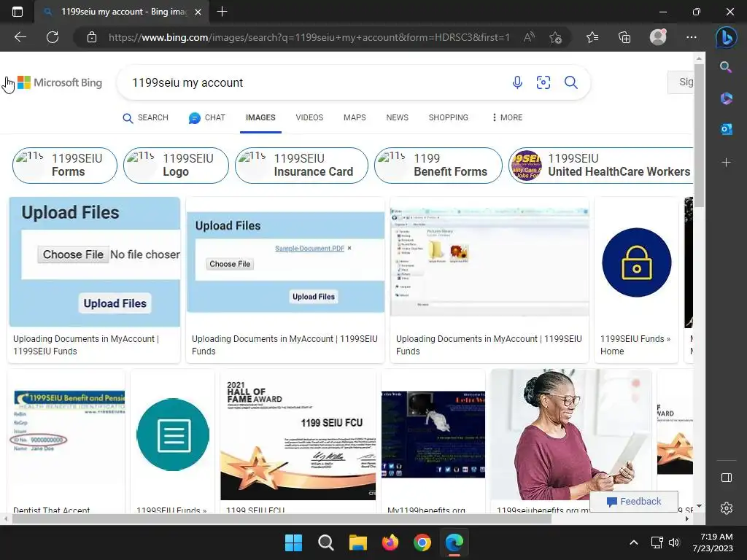Image resolution: width=747 pixels, height=560 pixels.
Task: Switch to SEARCH results tab
Action: click(145, 117)
